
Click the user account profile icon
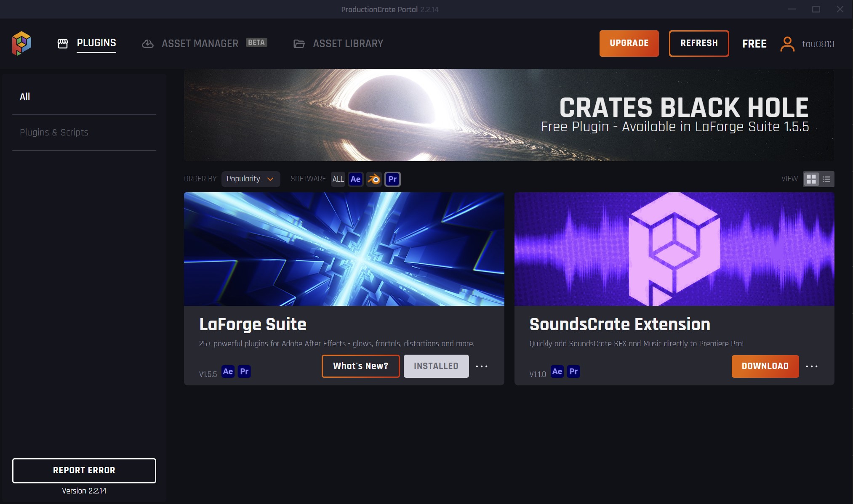pyautogui.click(x=787, y=43)
